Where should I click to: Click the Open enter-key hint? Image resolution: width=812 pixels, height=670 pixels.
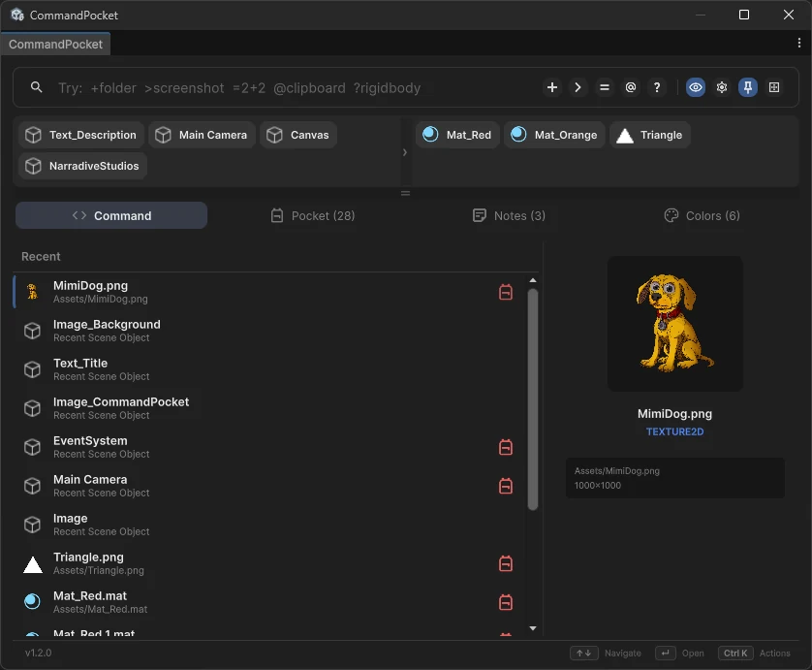click(679, 653)
